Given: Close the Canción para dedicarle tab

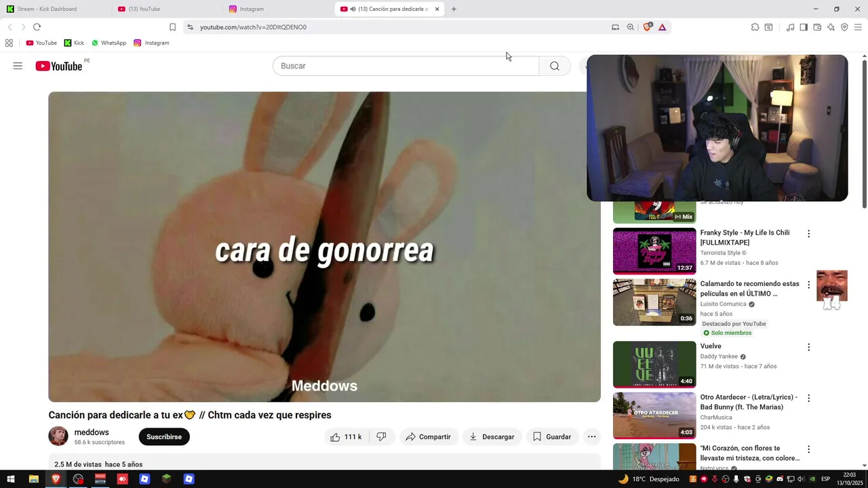Looking at the screenshot, I should point(437,9).
